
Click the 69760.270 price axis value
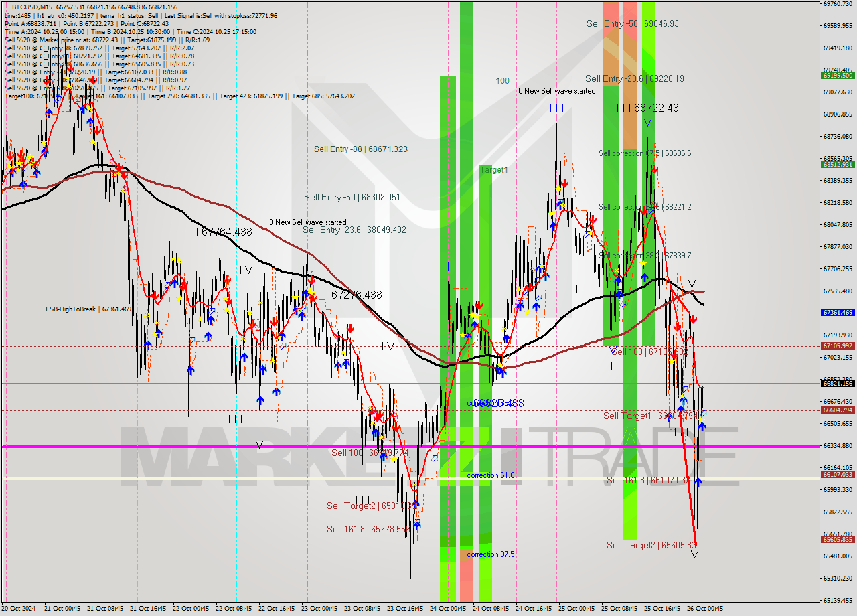point(838,3)
